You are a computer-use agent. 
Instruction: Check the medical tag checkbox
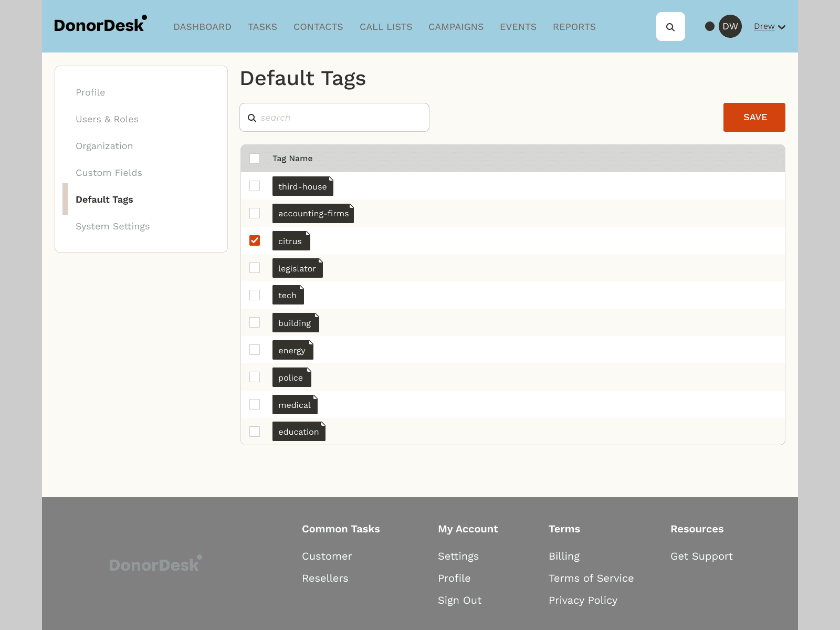[x=255, y=404]
